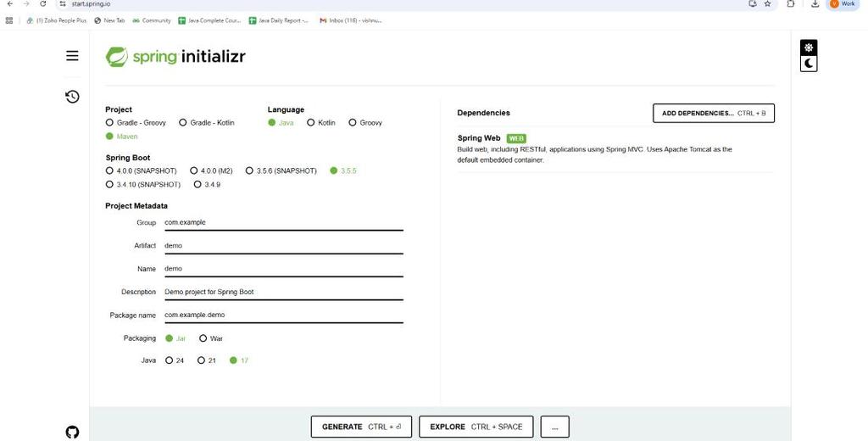This screenshot has height=441, width=868.
Task: Select Maven project type
Action: coord(121,137)
